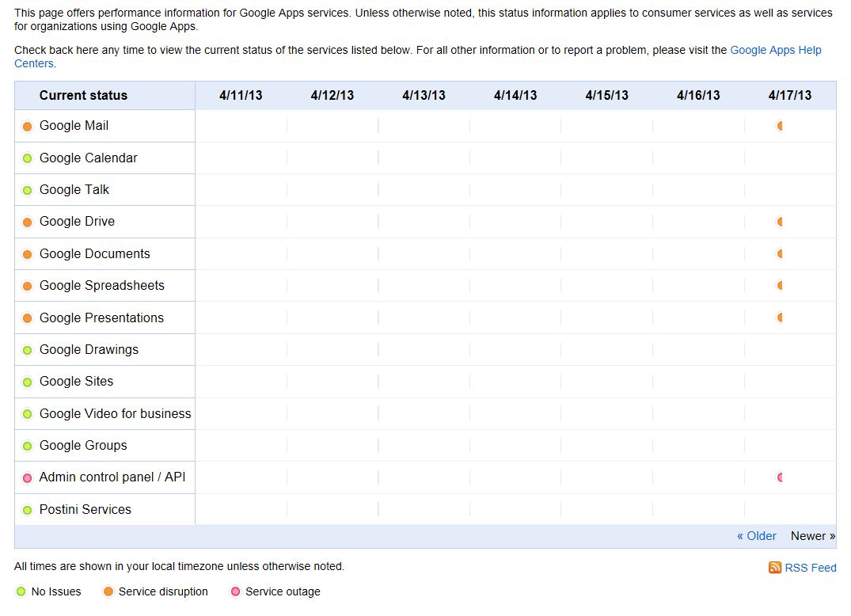
Task: Click the green No Issues legend icon
Action: click(x=21, y=591)
